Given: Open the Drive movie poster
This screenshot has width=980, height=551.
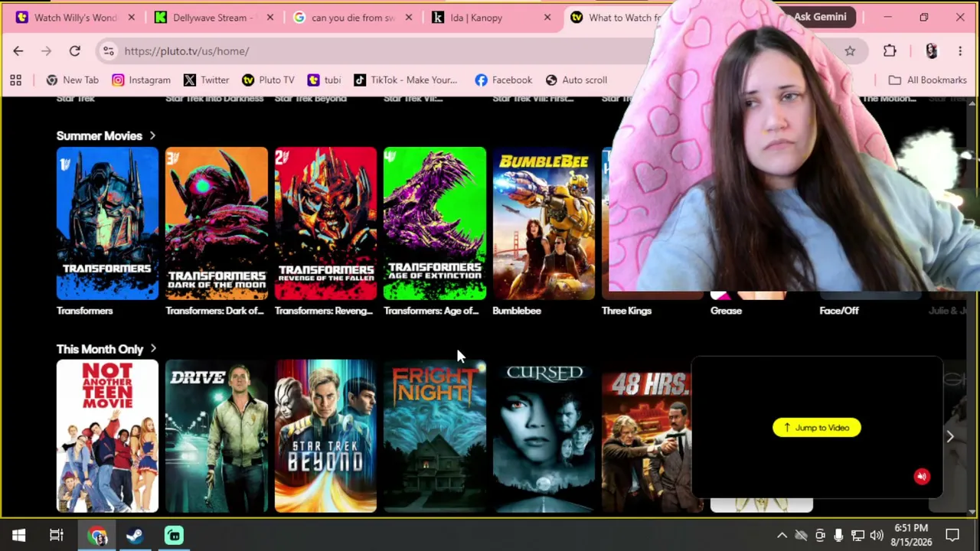Looking at the screenshot, I should [x=217, y=436].
